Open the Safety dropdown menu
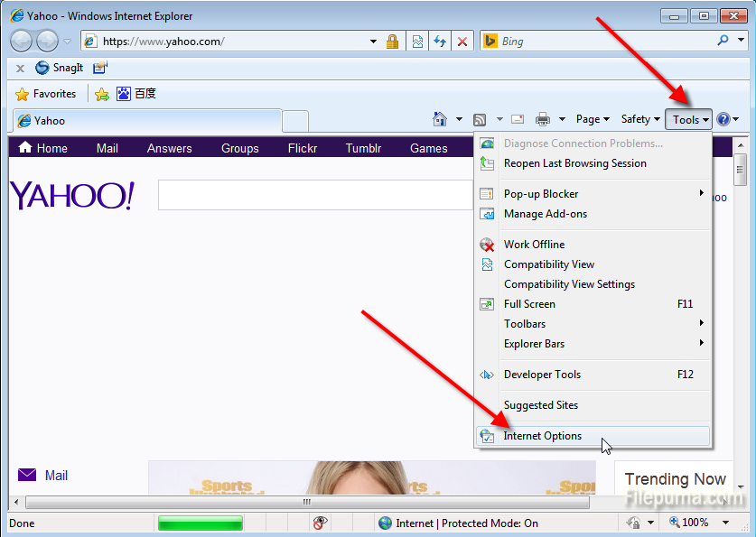The height and width of the screenshot is (537, 756). (x=640, y=119)
